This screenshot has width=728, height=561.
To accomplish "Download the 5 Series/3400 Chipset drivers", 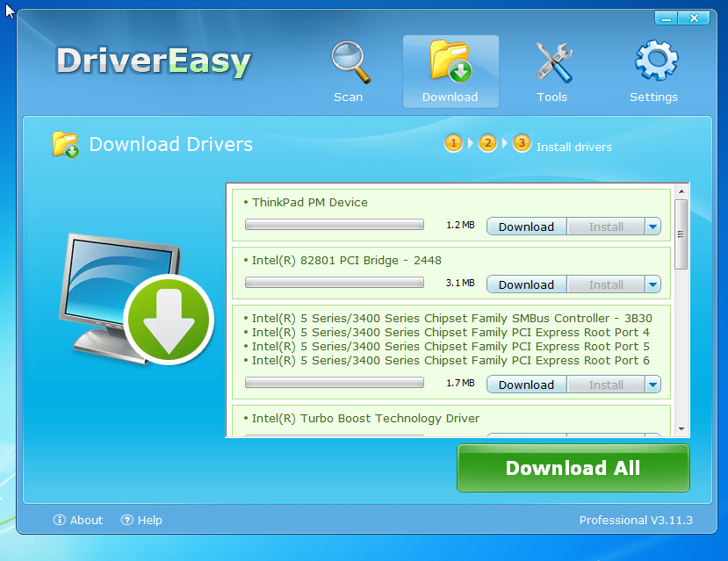I will (527, 385).
